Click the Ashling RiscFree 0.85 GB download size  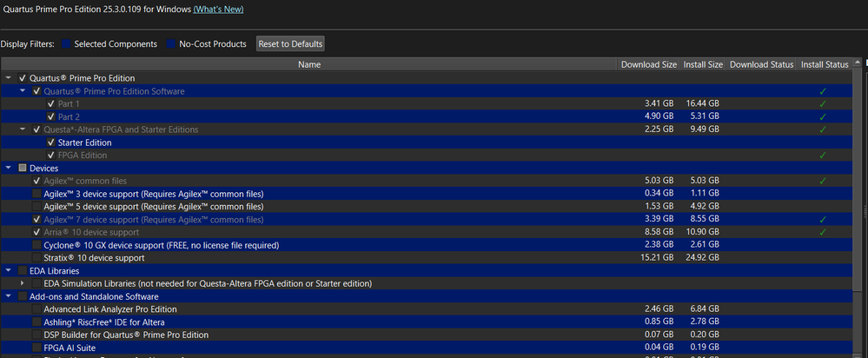point(659,322)
